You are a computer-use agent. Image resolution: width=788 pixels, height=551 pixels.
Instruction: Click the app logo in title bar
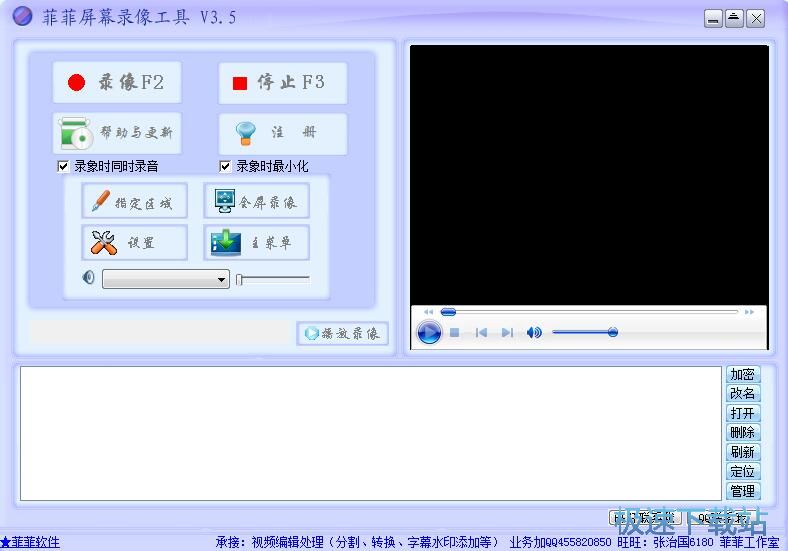[x=22, y=16]
